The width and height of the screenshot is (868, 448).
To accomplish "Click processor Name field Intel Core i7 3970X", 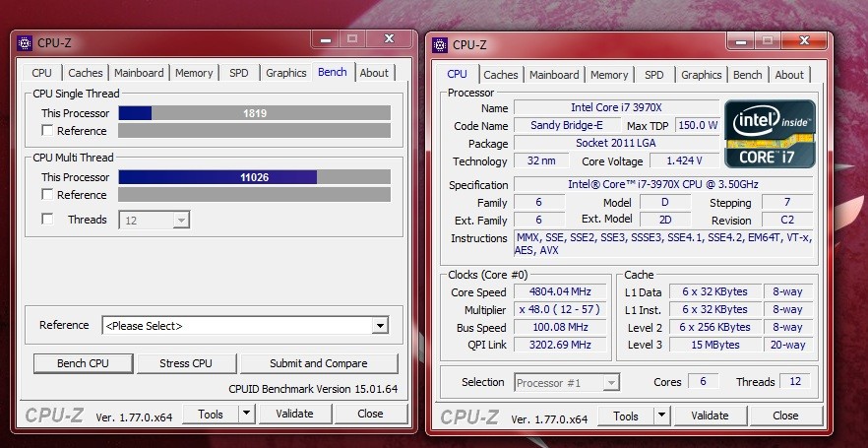I will [x=617, y=107].
